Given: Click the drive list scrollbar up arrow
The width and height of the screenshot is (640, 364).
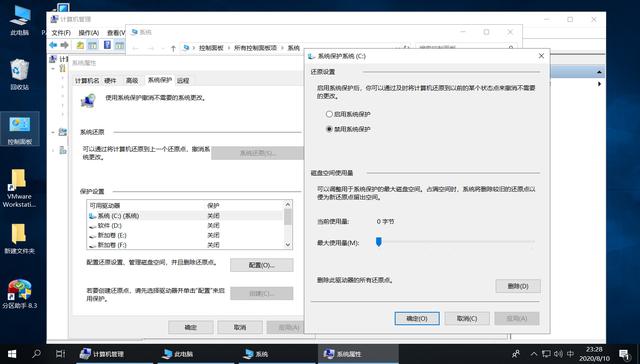Looking at the screenshot, I should [288, 204].
